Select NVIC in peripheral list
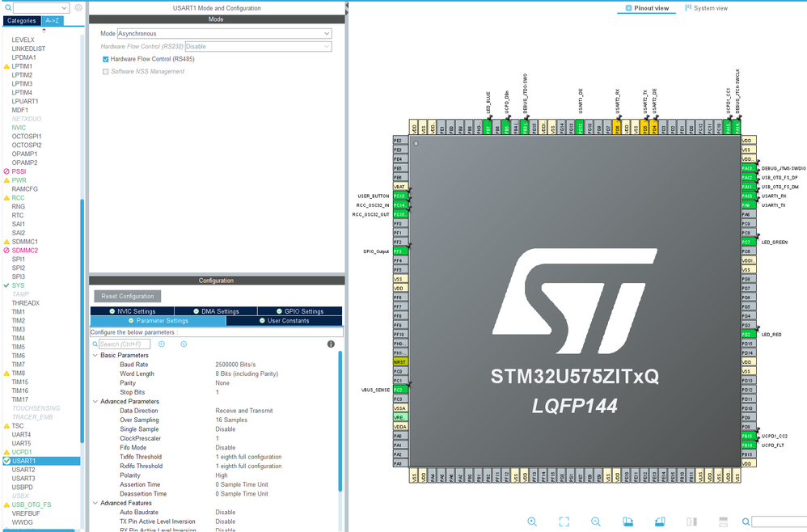 click(19, 128)
